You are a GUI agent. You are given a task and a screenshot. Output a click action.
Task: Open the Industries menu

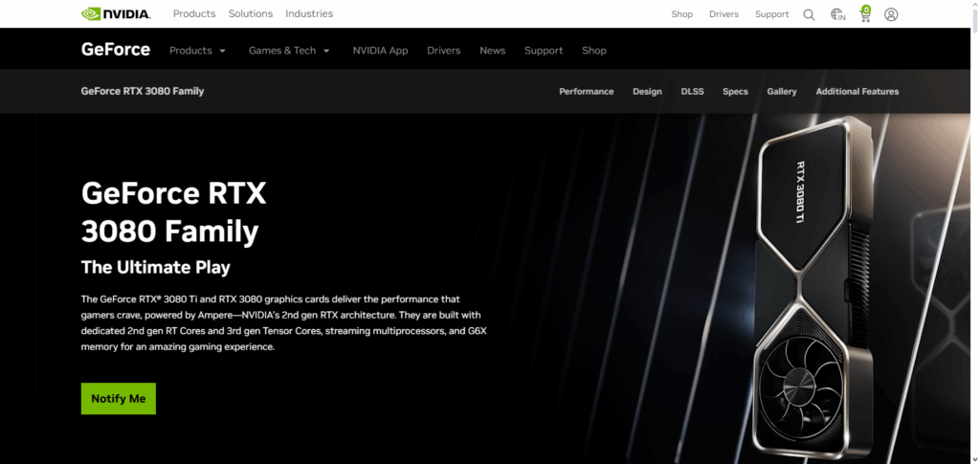tap(309, 13)
